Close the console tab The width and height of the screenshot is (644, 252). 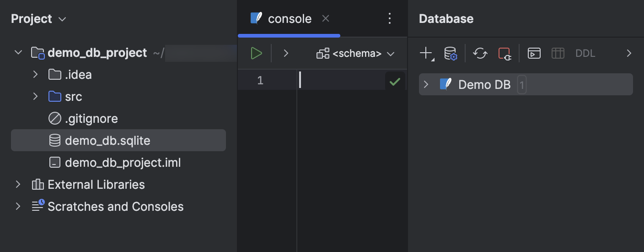(326, 19)
